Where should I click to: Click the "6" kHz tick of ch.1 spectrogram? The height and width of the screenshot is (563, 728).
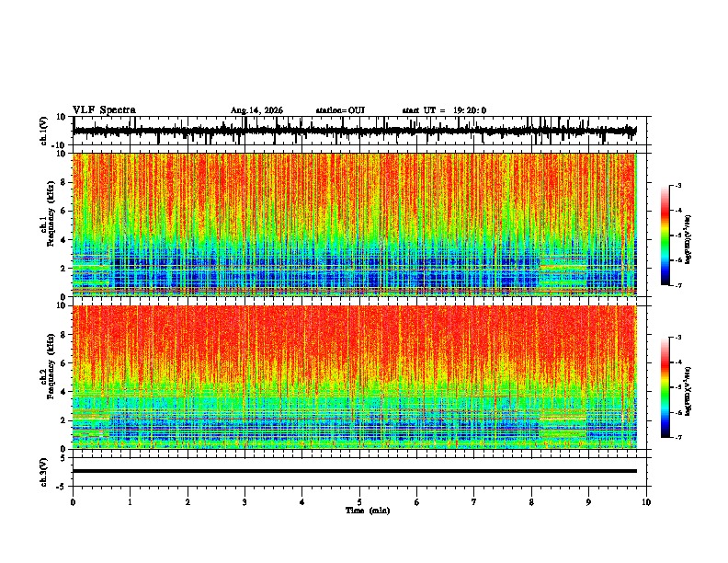click(x=64, y=211)
